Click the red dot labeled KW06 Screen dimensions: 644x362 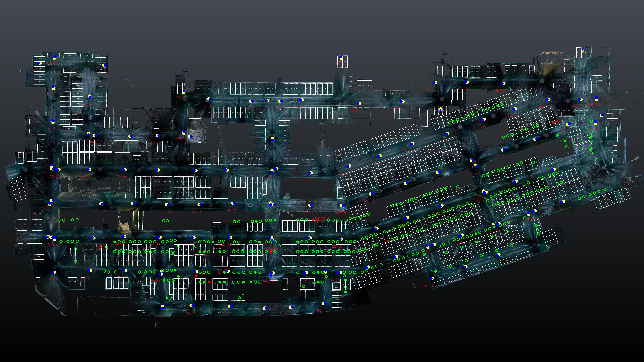554,123
